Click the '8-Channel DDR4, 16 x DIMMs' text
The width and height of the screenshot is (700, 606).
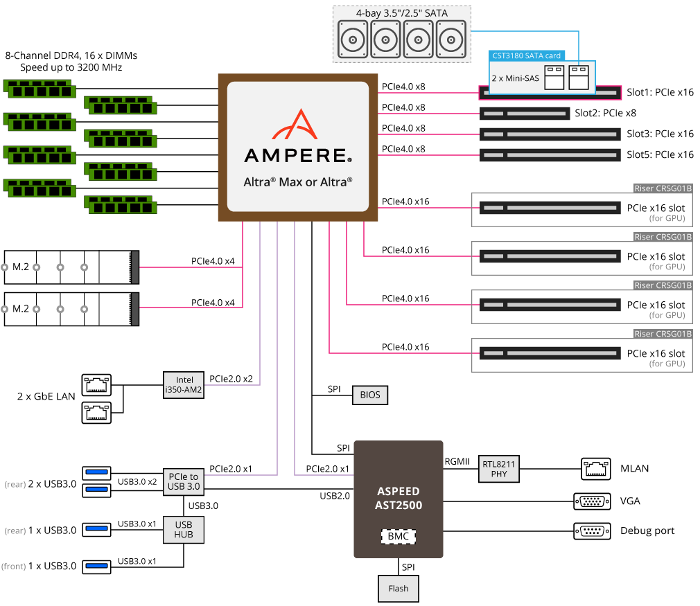[71, 56]
